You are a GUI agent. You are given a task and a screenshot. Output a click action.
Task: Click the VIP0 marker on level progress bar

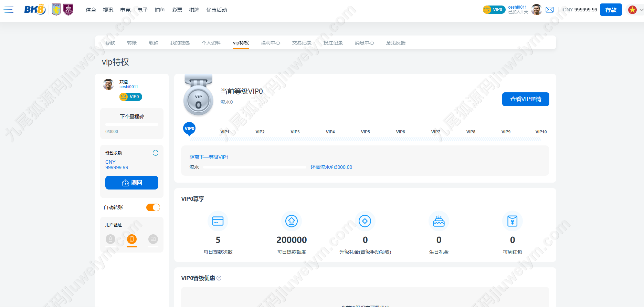coord(189,129)
